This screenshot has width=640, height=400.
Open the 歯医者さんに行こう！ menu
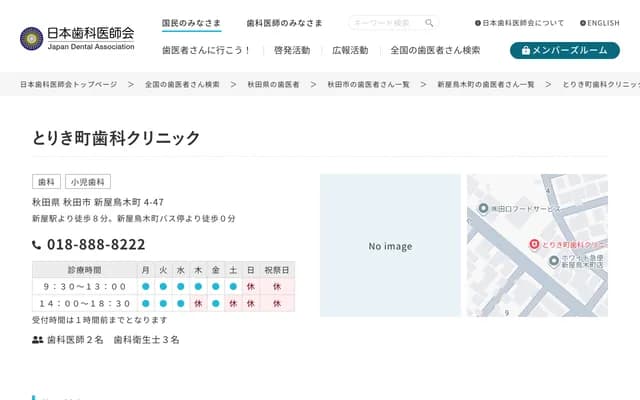click(x=206, y=50)
